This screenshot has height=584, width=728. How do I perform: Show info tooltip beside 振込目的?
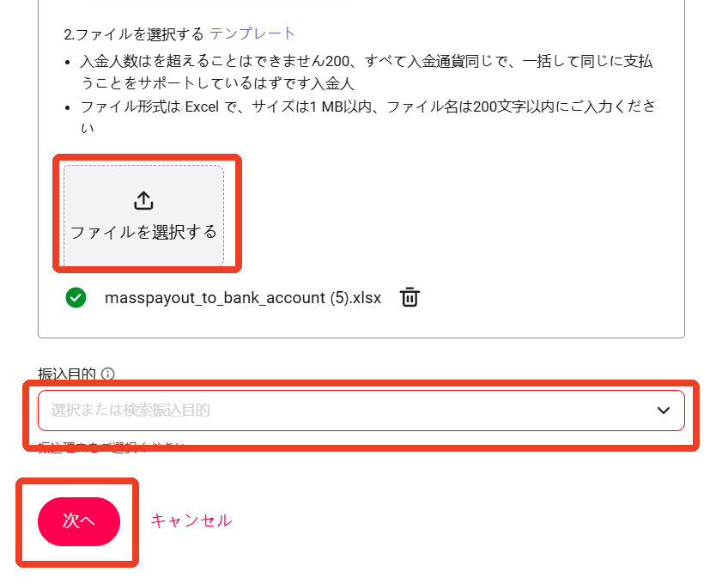(107, 374)
